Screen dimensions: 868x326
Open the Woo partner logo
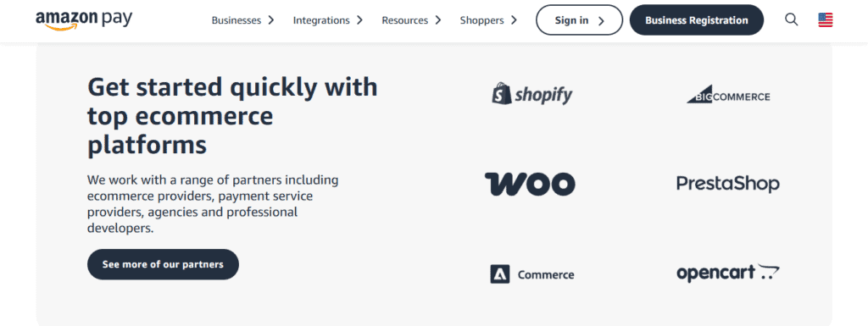tap(530, 184)
